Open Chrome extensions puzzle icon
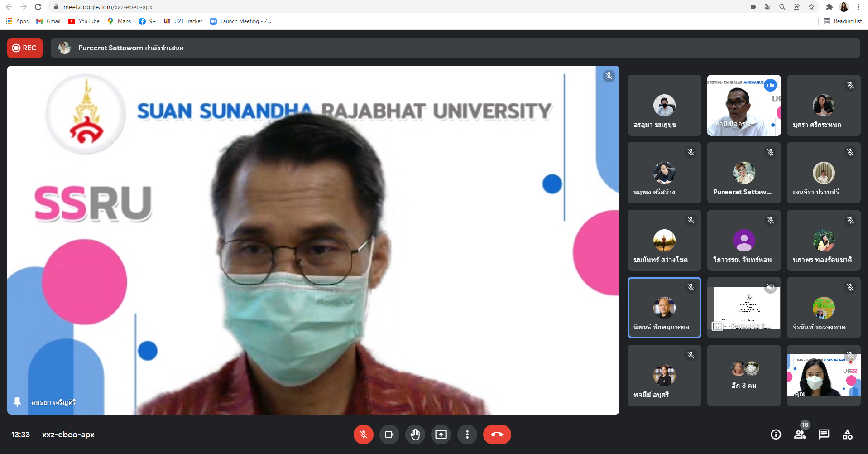 coord(829,7)
